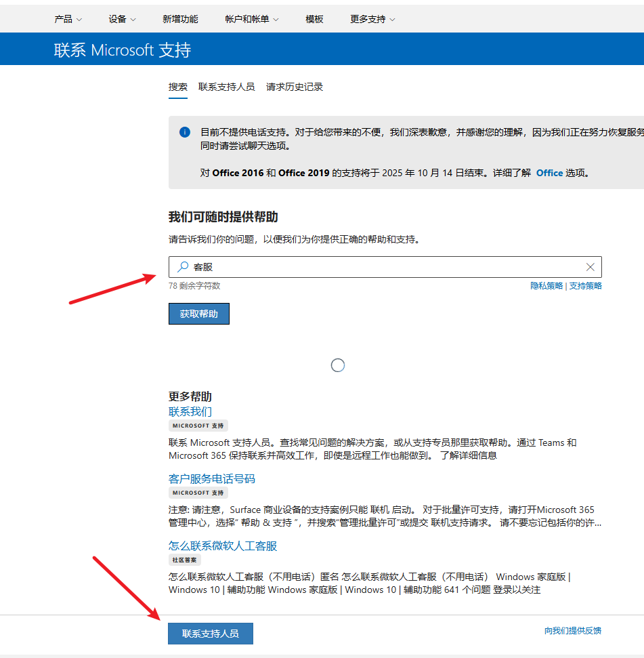
Task: Click the loading spinner circle
Action: point(337,365)
